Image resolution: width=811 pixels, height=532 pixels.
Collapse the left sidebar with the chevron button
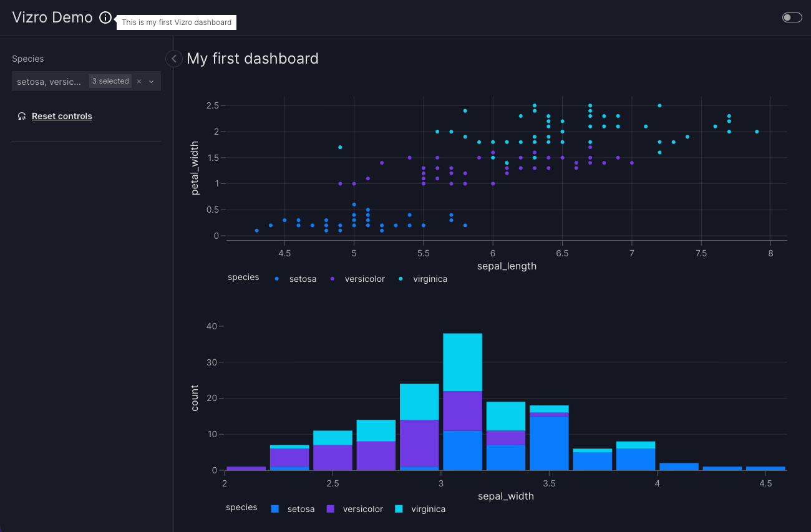click(x=174, y=59)
